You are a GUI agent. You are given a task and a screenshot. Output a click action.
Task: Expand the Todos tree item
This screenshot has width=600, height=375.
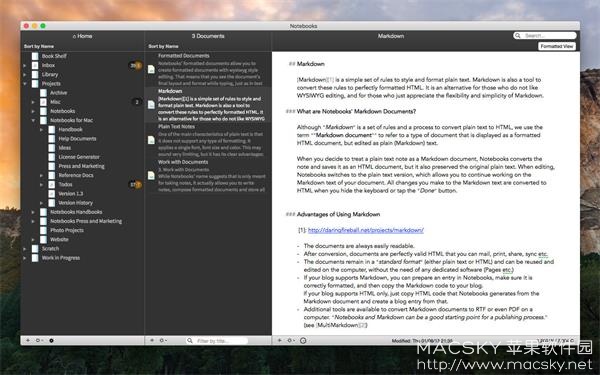41,184
